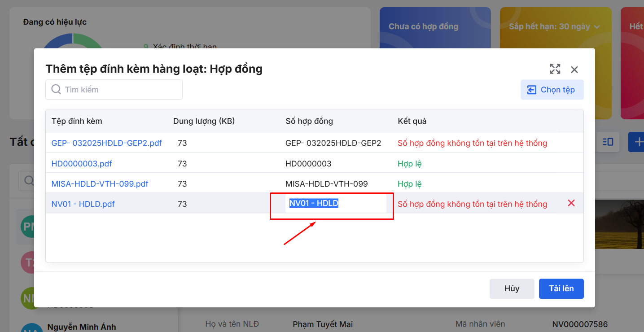Expand the Sắp hết hạn: 30 ngày dropdown

596,27
